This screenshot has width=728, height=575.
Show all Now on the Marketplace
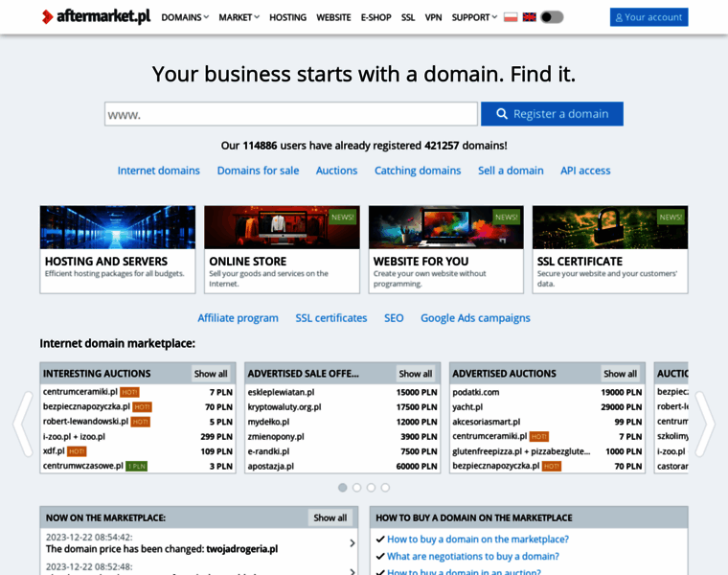[x=330, y=517]
